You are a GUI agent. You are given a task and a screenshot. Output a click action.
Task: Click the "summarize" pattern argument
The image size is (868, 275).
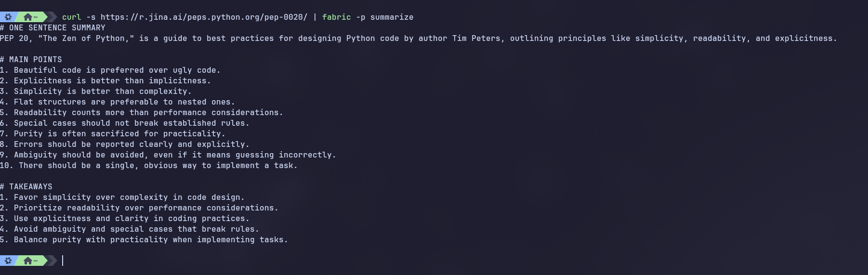392,17
